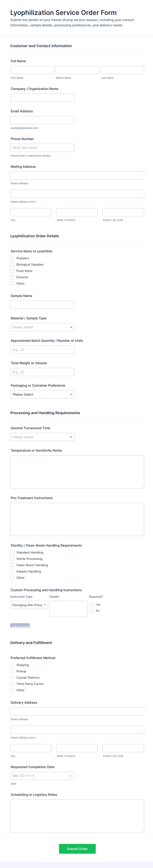Select Courier Delivery radio option
Screen dimensions: 153x868
(13, 678)
